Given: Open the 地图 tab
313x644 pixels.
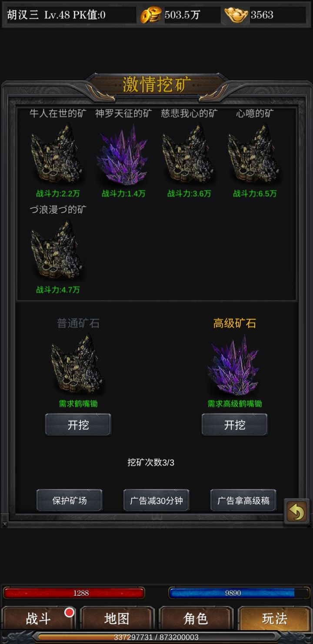Looking at the screenshot, I should (x=117, y=619).
